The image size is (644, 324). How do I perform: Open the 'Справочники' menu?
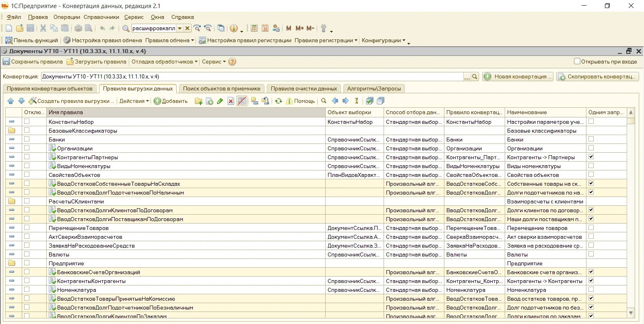click(101, 17)
